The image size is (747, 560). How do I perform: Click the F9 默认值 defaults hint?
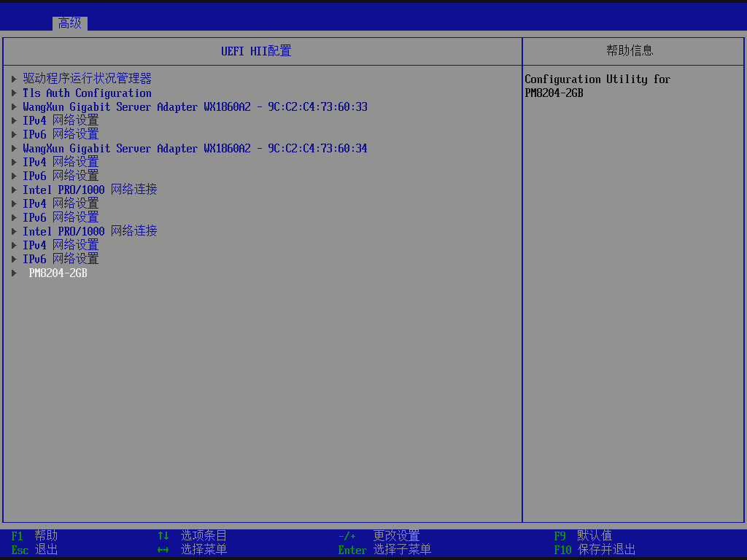click(583, 536)
